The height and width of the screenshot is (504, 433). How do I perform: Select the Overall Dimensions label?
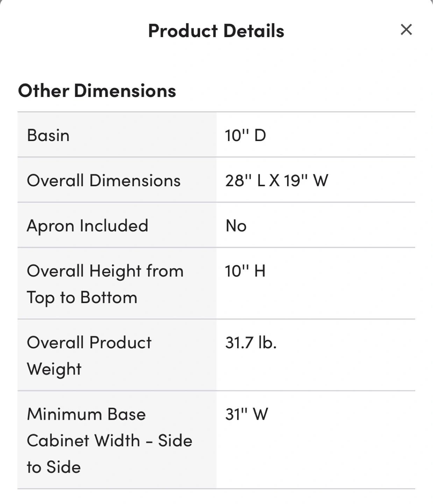coord(104,181)
